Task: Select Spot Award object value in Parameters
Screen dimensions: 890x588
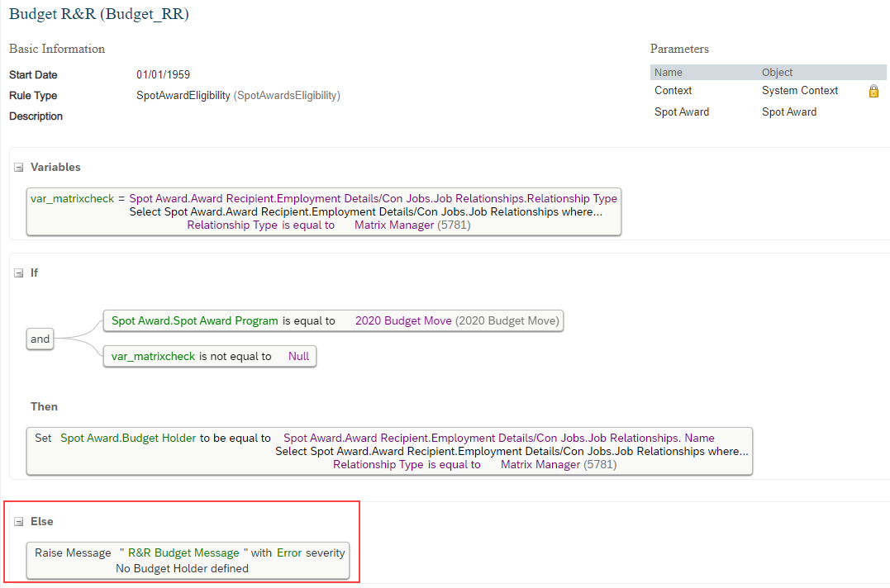Action: click(x=789, y=112)
